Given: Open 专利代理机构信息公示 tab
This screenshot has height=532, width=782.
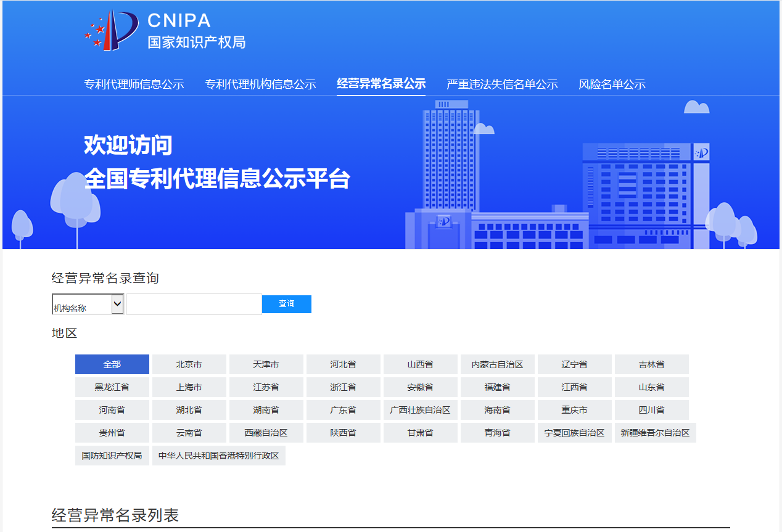Looking at the screenshot, I should pyautogui.click(x=260, y=84).
